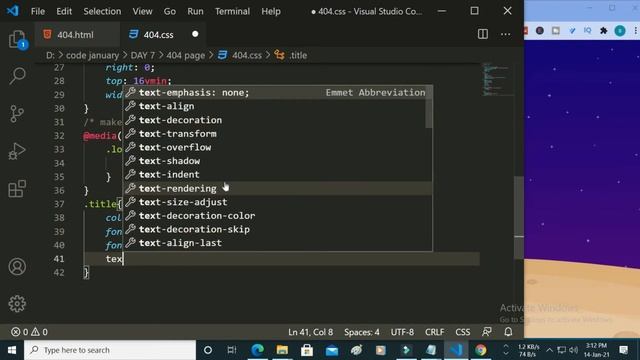
Task: Select the text-indent suggestion
Action: (x=278, y=175)
